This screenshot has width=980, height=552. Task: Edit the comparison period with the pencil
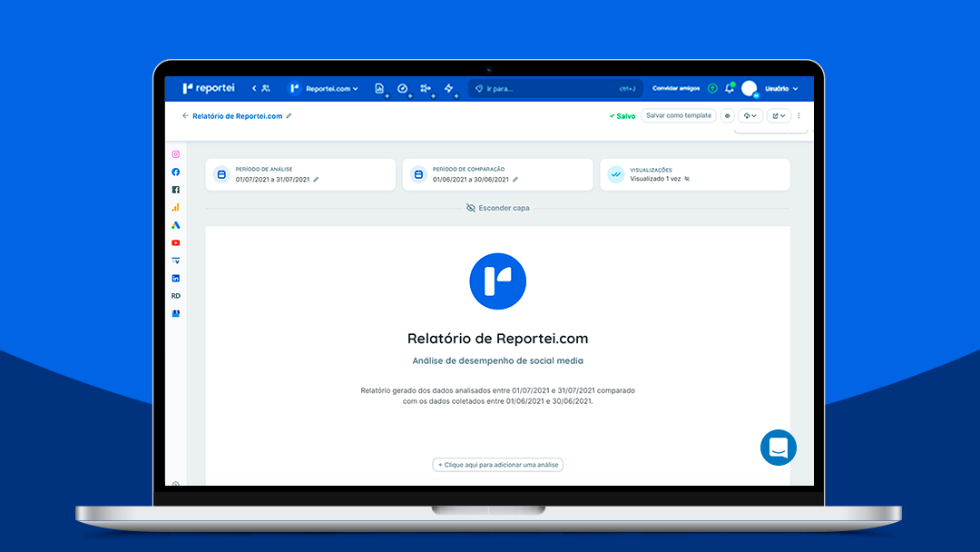(x=515, y=180)
